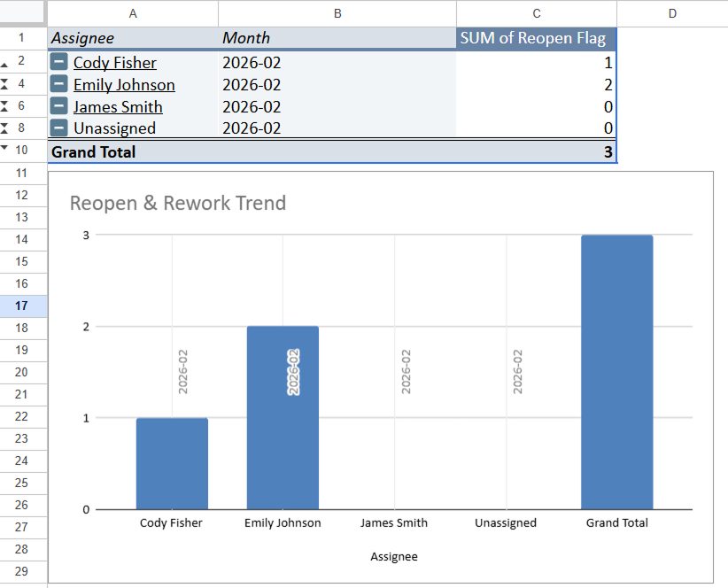Click the chart title Reopen & Rework Trend
728x588 pixels.
pos(177,203)
